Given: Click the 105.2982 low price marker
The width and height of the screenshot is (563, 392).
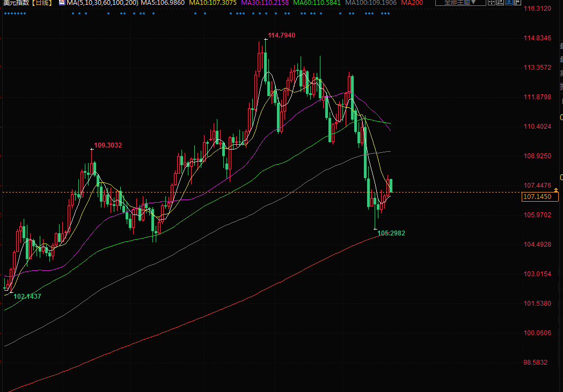Looking at the screenshot, I should [x=391, y=233].
